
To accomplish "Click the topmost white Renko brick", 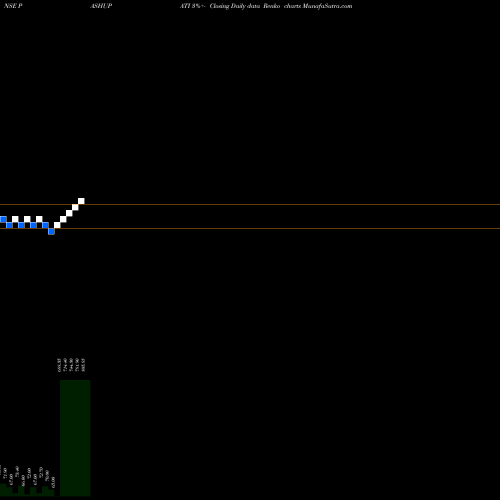I will pos(81,201).
